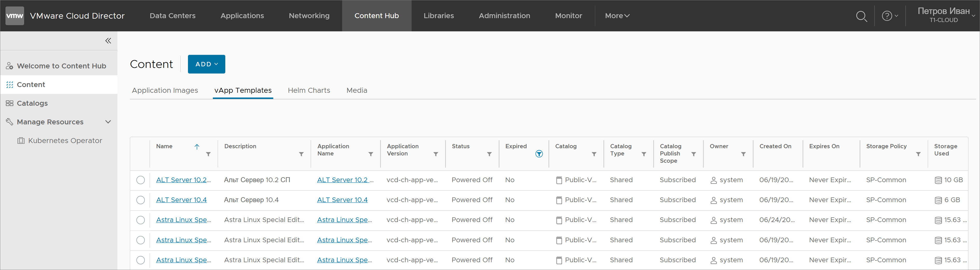Click the Catalogs grid icon in sidebar
The height and width of the screenshot is (270, 980).
[10, 103]
